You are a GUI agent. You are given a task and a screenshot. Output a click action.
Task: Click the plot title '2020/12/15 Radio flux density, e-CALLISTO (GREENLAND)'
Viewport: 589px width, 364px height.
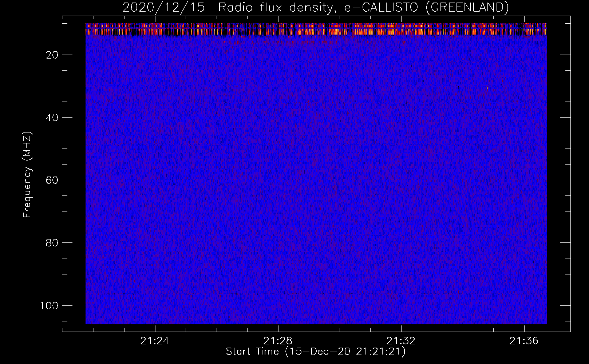[315, 7]
